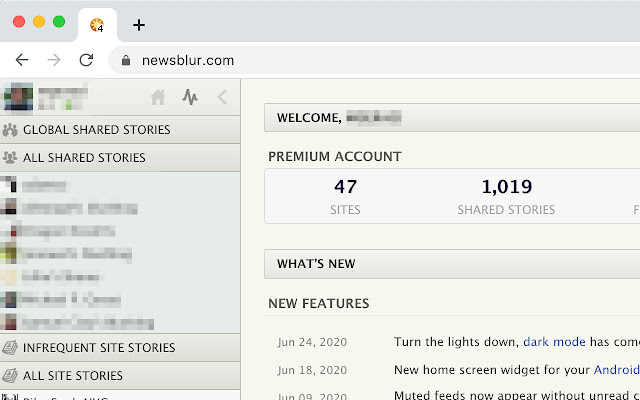Click the Jun 18, 2020 feature date
The height and width of the screenshot is (400, 640).
[x=312, y=370]
